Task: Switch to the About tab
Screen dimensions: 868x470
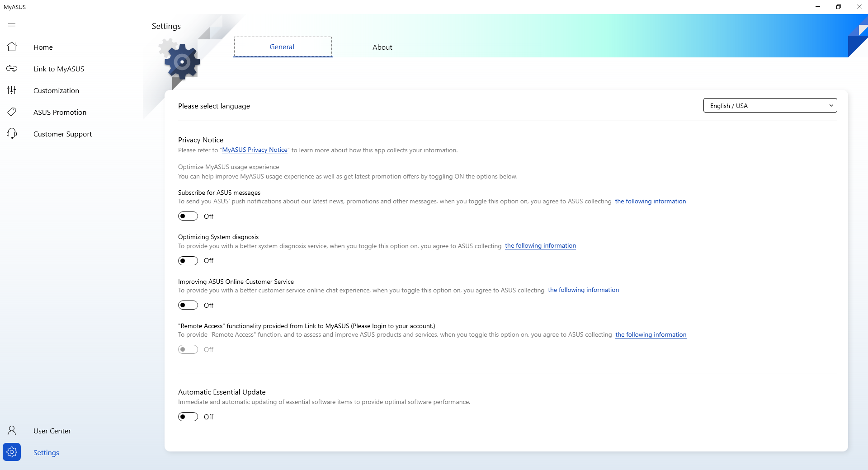Action: (382, 47)
